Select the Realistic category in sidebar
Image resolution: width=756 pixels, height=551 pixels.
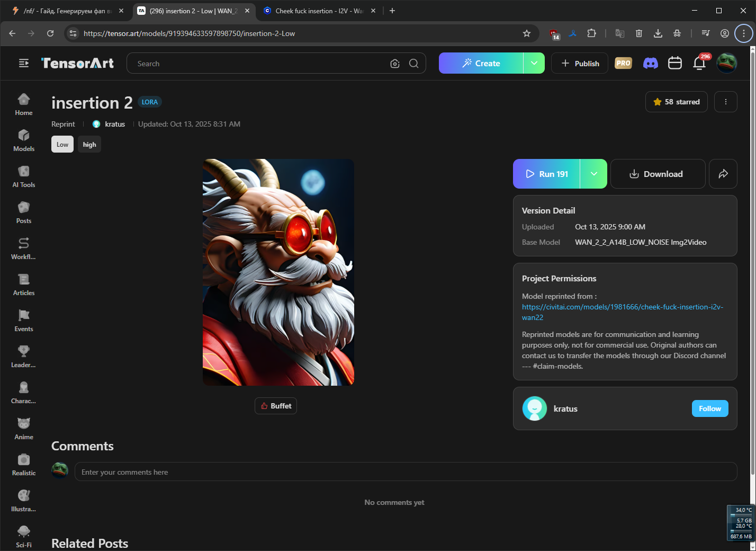click(24, 465)
